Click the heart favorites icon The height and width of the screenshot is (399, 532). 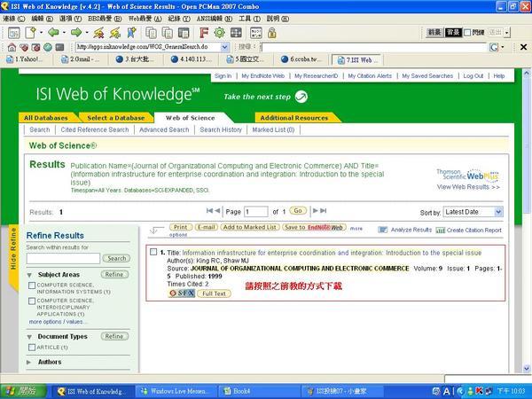coord(24,47)
